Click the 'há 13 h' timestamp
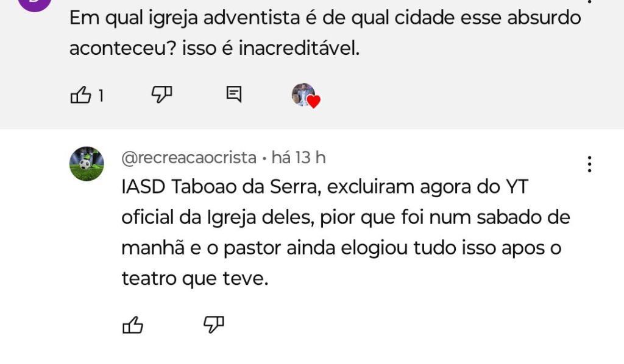Viewport: 624px width, 364px height. point(299,158)
